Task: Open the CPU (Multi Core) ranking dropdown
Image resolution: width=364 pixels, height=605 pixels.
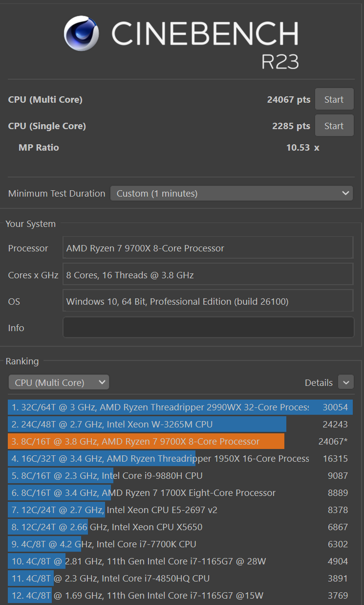Action: coord(59,382)
